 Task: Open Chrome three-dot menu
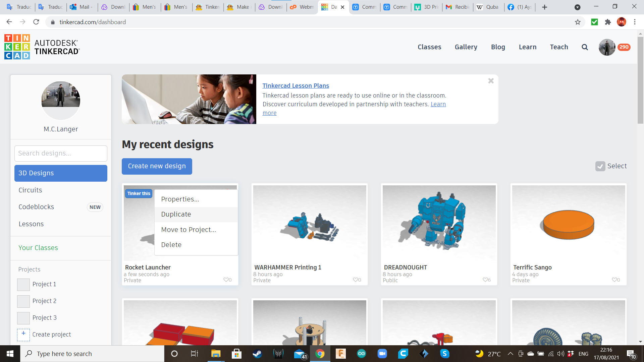click(x=635, y=22)
